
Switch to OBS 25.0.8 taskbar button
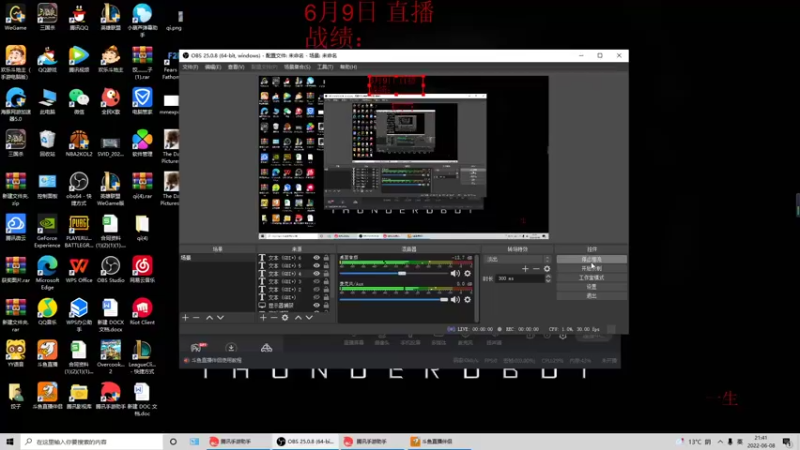[x=306, y=442]
